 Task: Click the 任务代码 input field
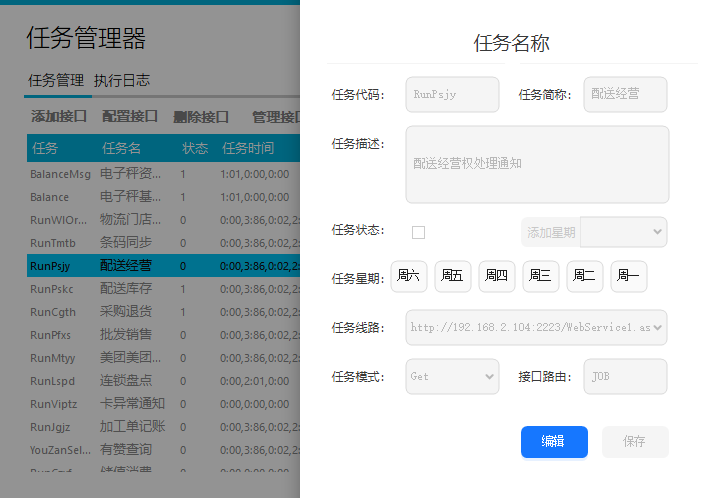pos(452,94)
